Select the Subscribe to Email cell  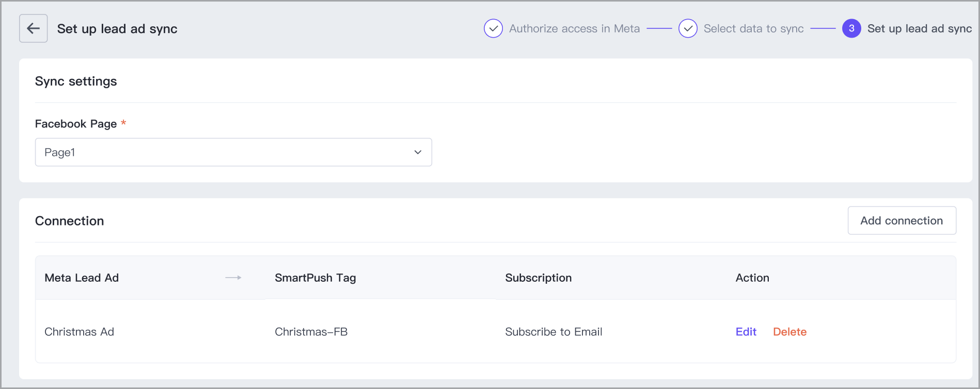click(x=554, y=332)
